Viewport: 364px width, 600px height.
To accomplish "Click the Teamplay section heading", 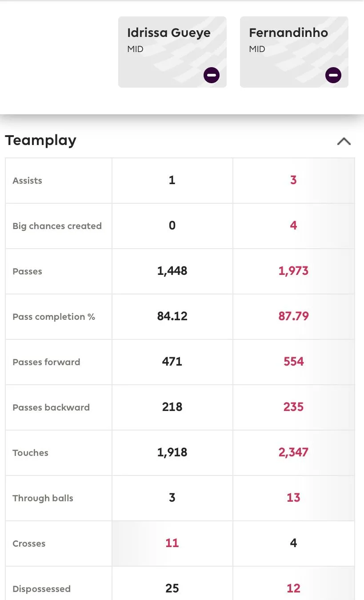I will tap(41, 141).
